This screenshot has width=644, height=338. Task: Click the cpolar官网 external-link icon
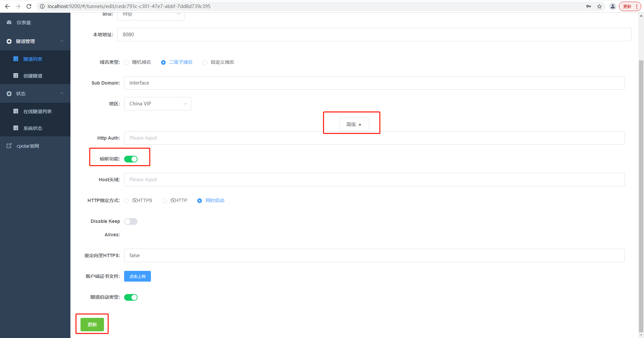(x=9, y=146)
